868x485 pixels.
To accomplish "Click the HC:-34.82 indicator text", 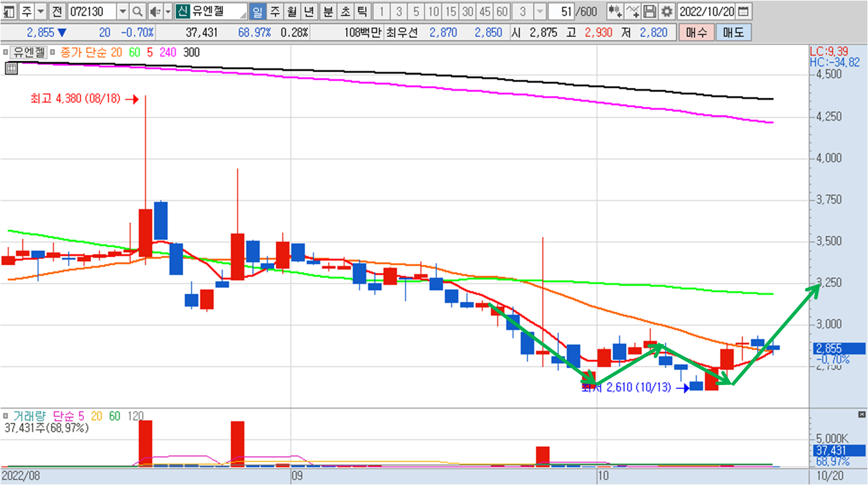I will coord(834,62).
